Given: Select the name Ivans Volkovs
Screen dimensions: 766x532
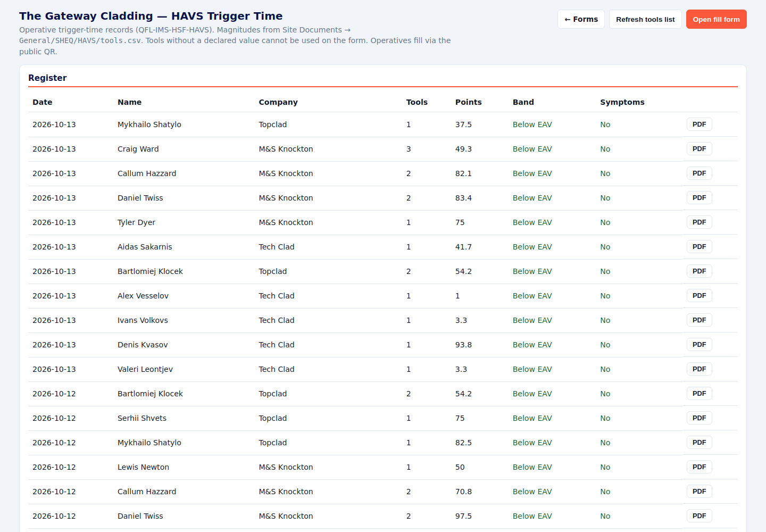Looking at the screenshot, I should click(143, 320).
